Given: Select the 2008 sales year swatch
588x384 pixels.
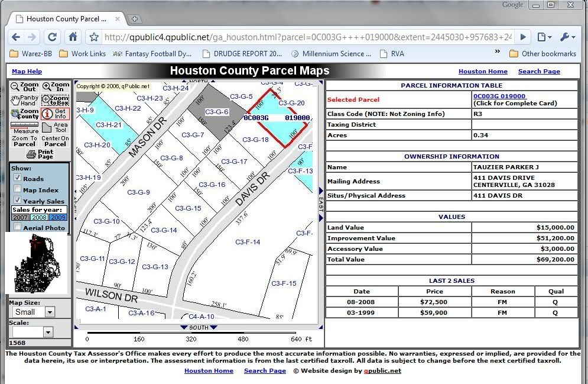Looking at the screenshot, I should click(x=39, y=217).
